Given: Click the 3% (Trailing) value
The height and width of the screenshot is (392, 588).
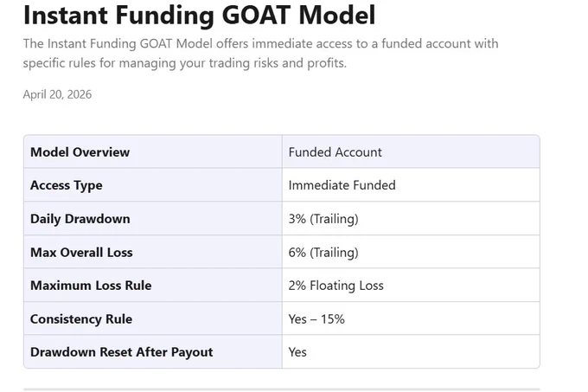Looking at the screenshot, I should pyautogui.click(x=323, y=219).
